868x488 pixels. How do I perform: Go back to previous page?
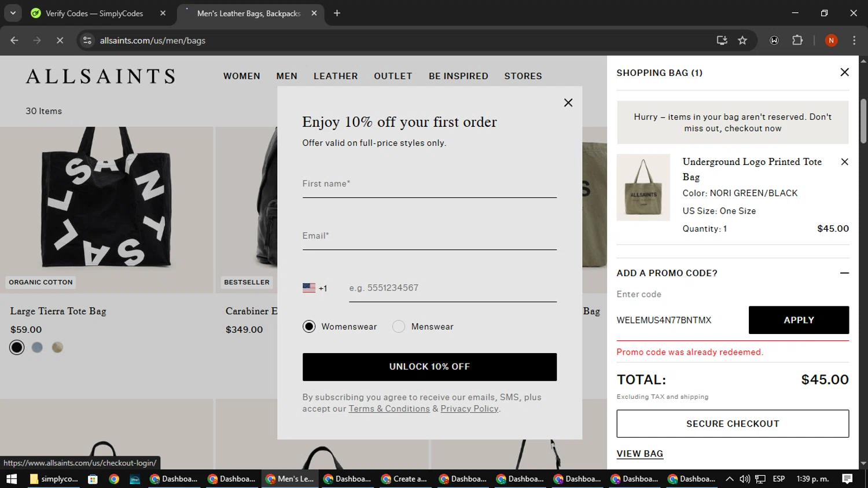(x=14, y=41)
